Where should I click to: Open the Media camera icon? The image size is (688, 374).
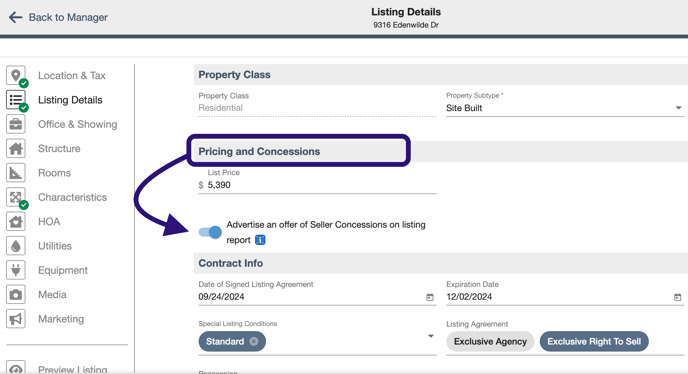(x=16, y=295)
